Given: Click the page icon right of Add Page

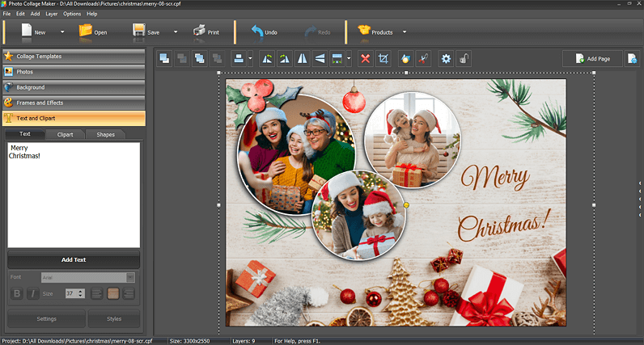Looking at the screenshot, I should 633,59.
